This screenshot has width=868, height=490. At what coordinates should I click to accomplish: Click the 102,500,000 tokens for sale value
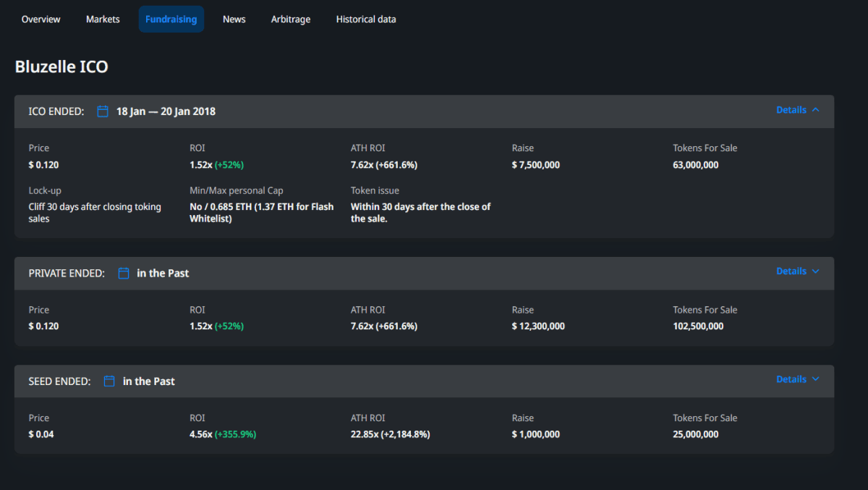click(698, 326)
